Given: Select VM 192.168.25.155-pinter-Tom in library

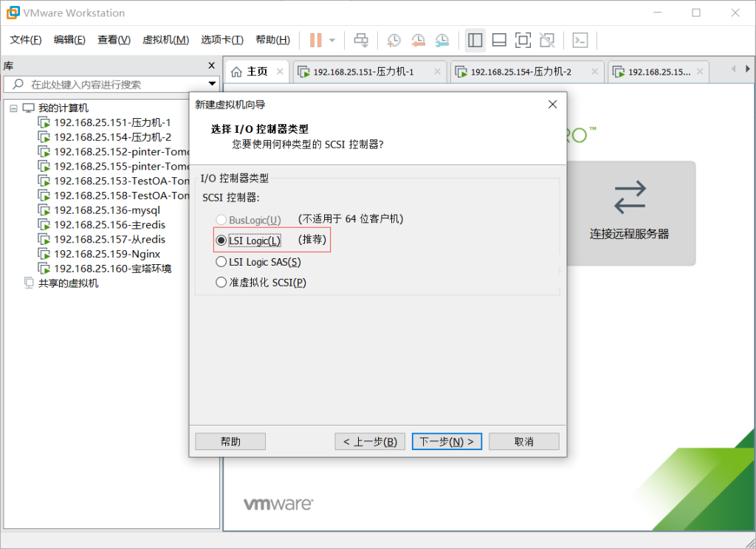Looking at the screenshot, I should point(113,166).
